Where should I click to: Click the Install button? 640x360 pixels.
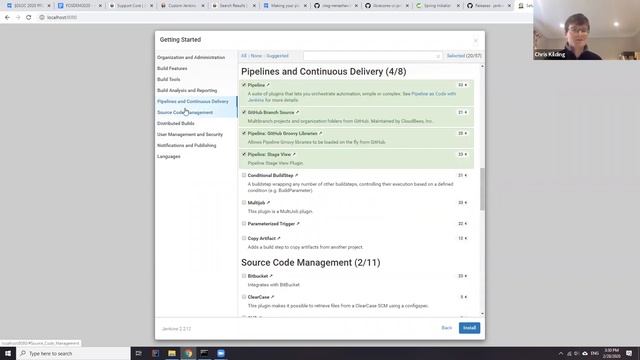469,328
